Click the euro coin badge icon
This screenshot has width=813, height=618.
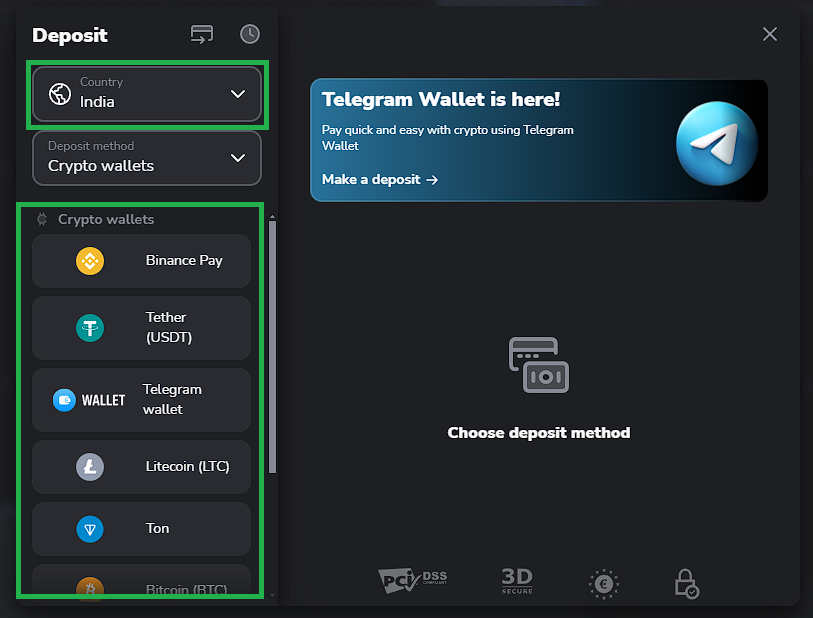coord(603,583)
